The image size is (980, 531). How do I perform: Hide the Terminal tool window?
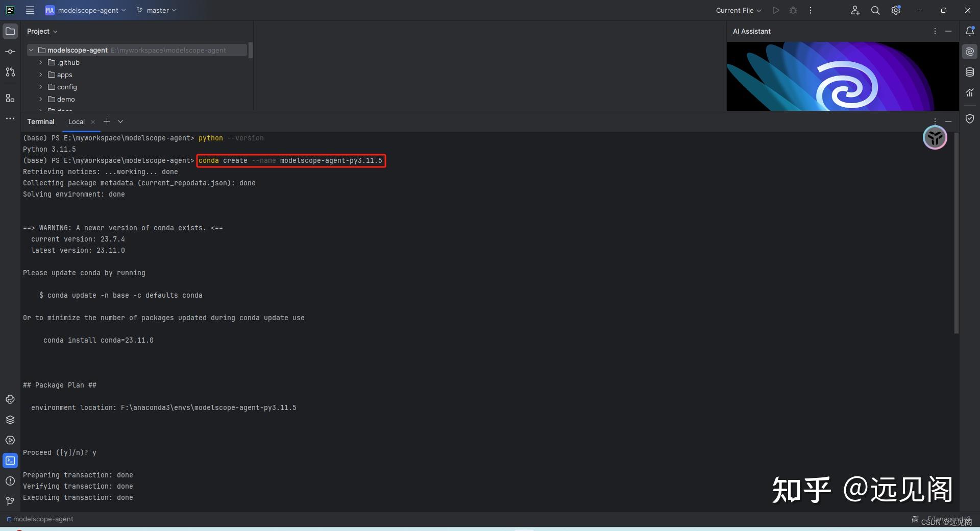(x=949, y=122)
